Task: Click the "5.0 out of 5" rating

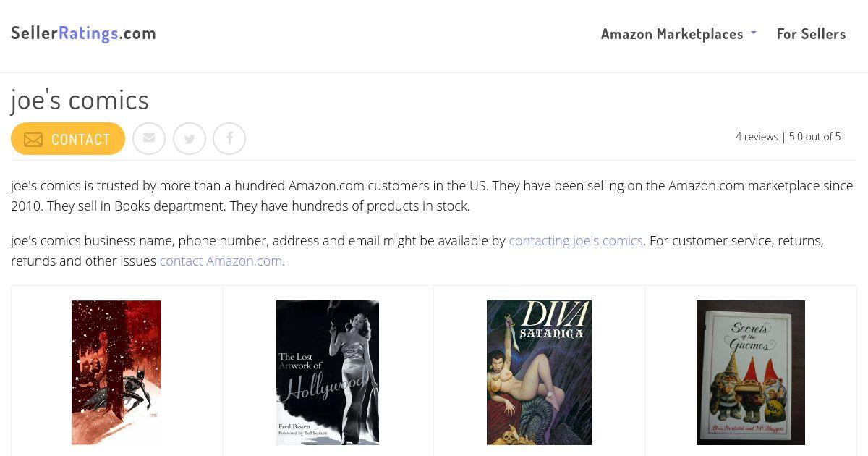Action: (x=814, y=137)
